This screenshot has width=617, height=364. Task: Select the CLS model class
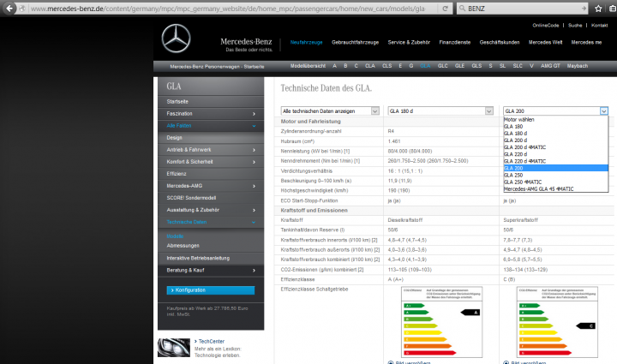386,66
